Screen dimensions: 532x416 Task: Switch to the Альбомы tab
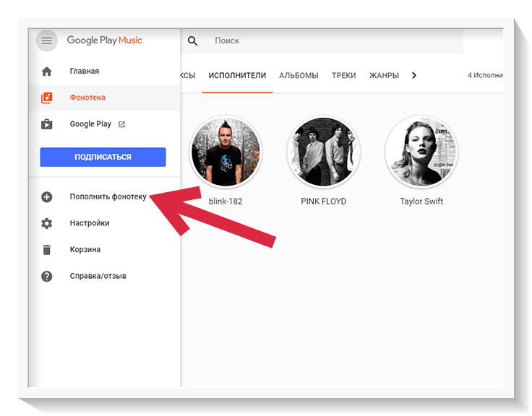(299, 75)
